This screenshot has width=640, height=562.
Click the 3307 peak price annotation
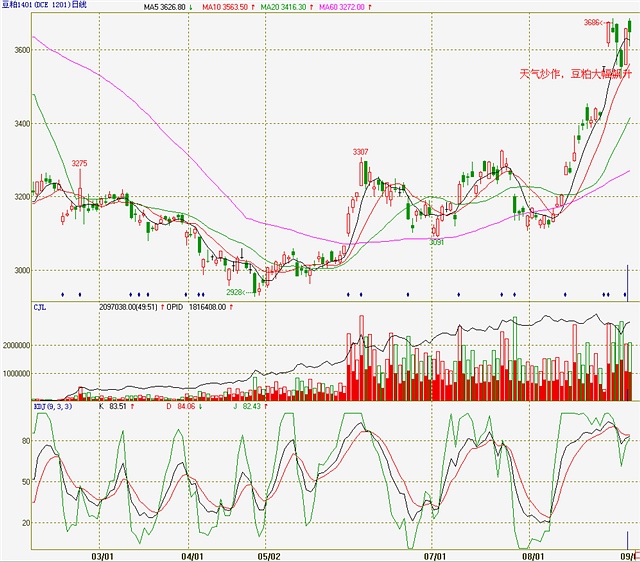click(x=360, y=152)
